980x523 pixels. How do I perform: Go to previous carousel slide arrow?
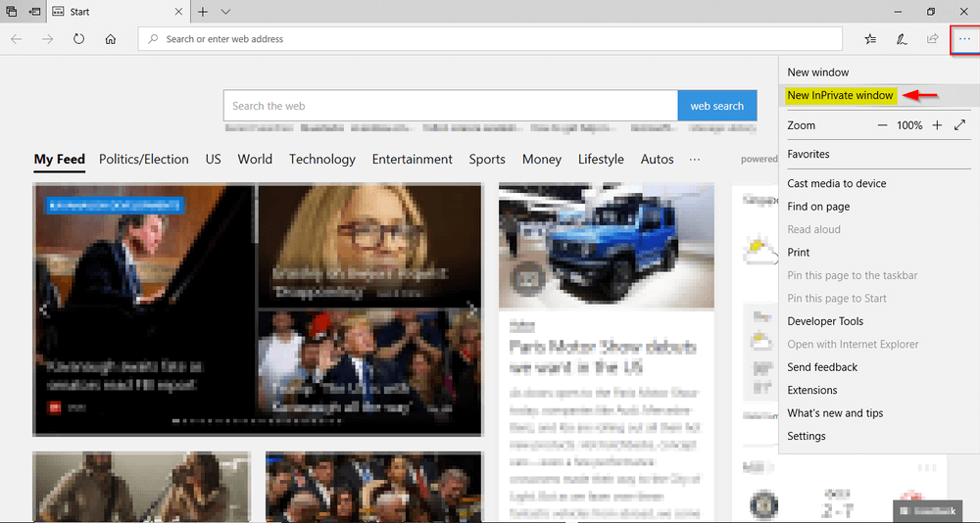click(x=44, y=309)
